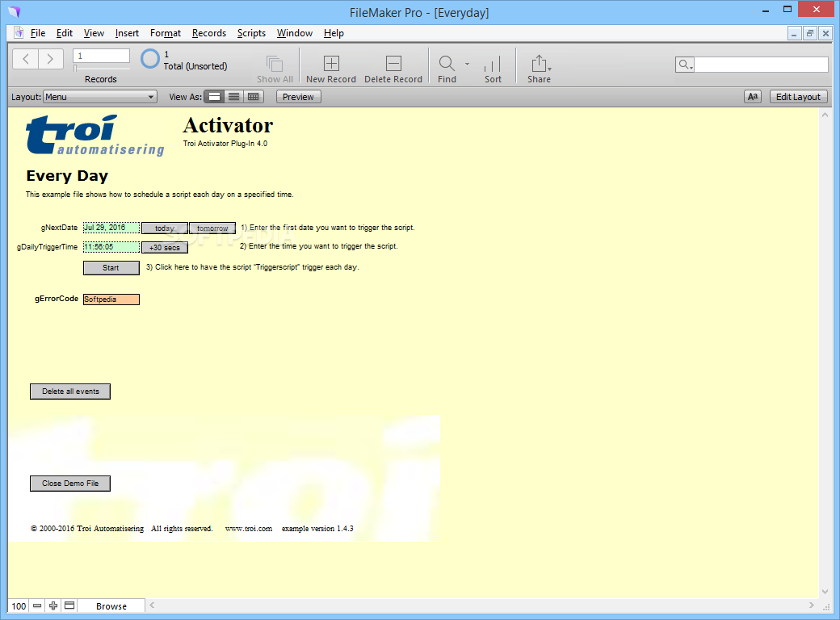
Task: Click the FileMaker app icon in title bar
Action: click(14, 12)
